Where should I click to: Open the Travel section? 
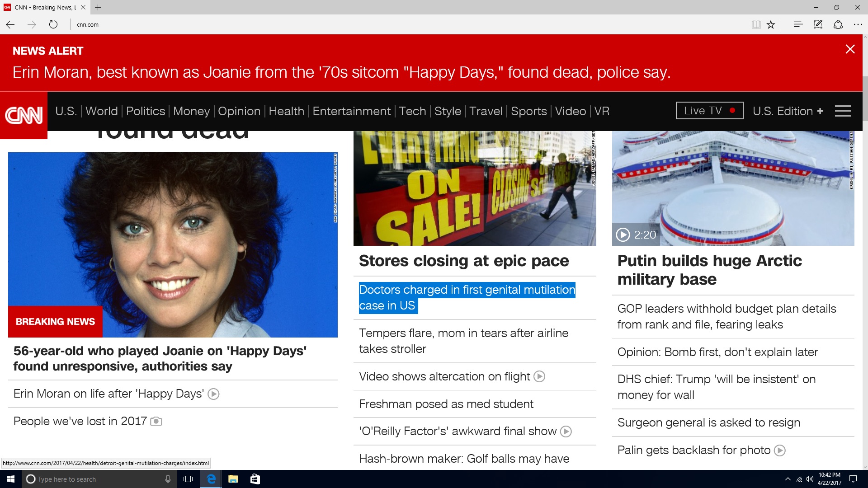tap(486, 111)
